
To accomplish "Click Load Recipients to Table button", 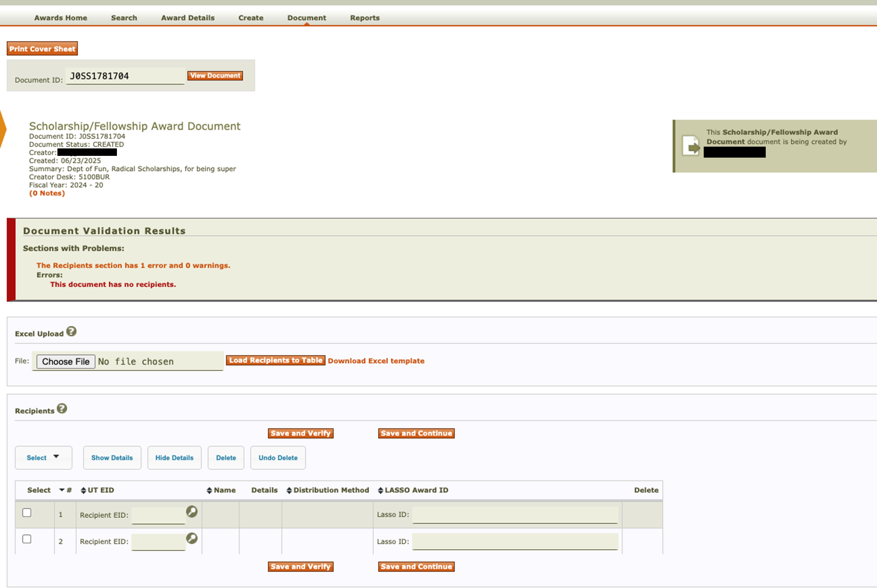I will click(x=275, y=360).
